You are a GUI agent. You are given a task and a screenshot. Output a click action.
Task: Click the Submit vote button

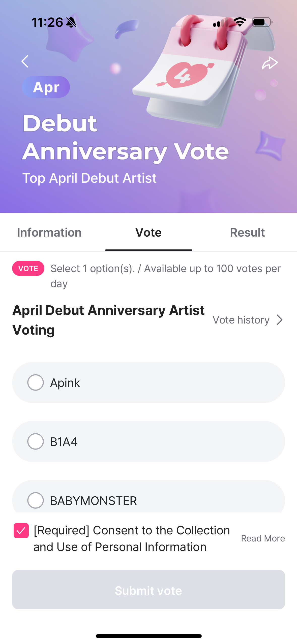point(148,590)
